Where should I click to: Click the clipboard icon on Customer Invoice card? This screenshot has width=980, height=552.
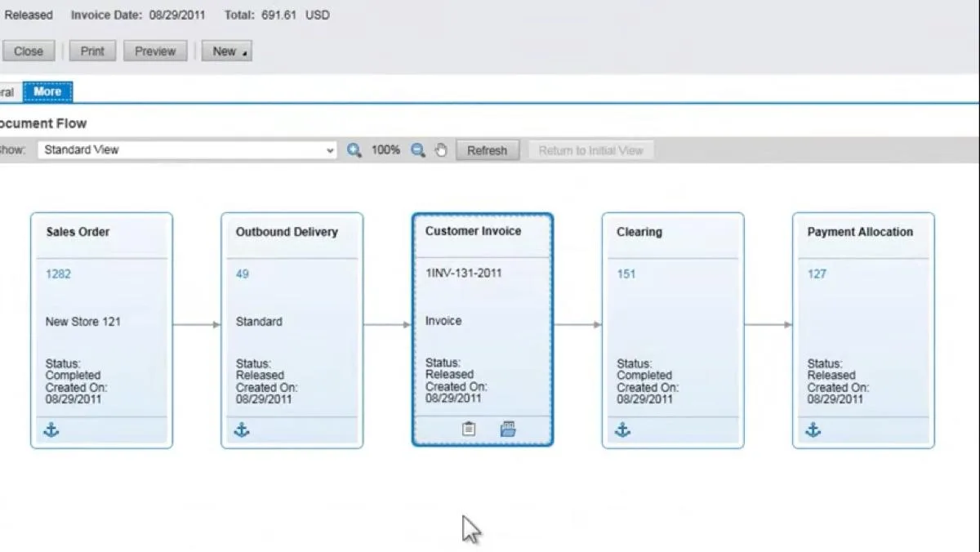point(469,429)
